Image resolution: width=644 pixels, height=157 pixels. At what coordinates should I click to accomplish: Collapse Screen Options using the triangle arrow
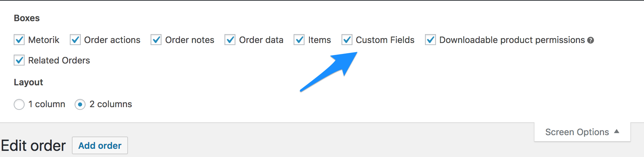(x=617, y=131)
